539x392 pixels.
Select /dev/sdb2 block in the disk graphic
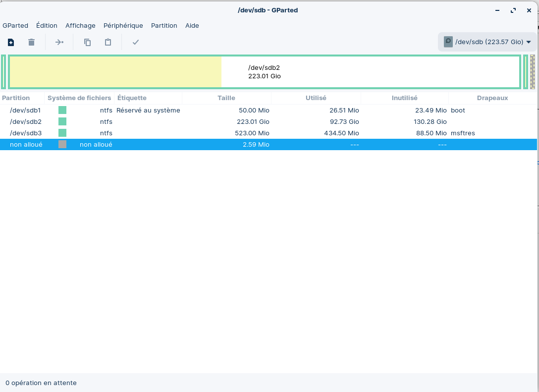pos(265,72)
